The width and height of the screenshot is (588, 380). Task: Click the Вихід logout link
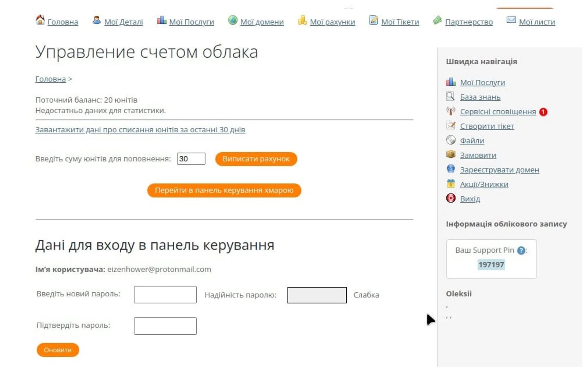tap(470, 199)
